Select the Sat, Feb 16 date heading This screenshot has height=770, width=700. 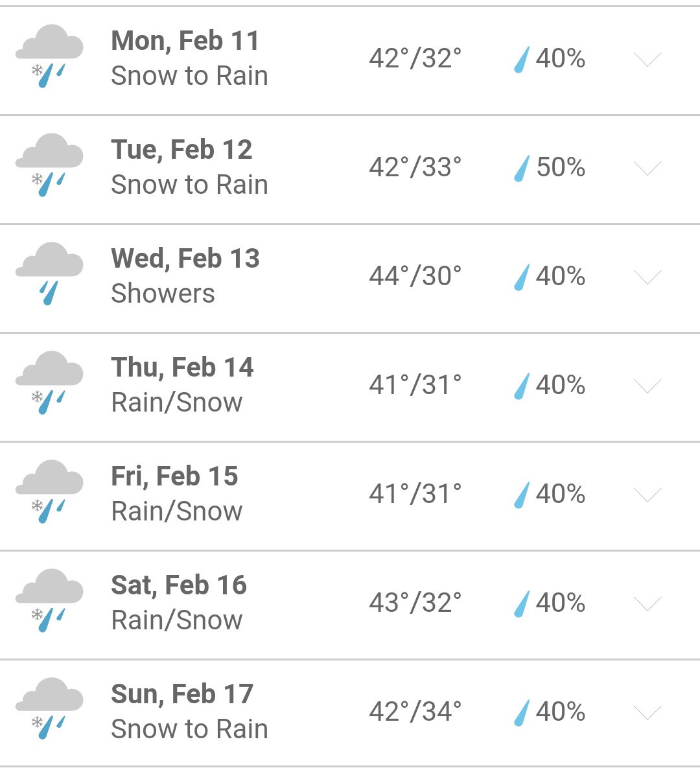(x=179, y=585)
